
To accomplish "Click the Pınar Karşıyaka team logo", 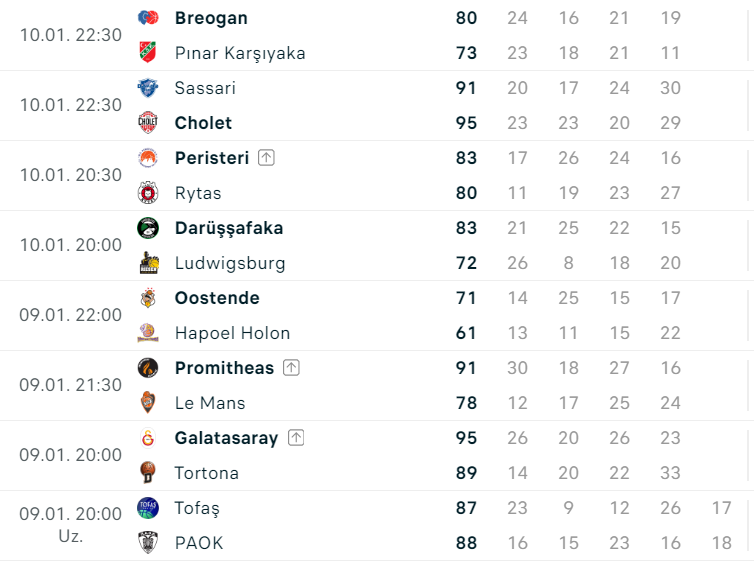I will point(148,53).
